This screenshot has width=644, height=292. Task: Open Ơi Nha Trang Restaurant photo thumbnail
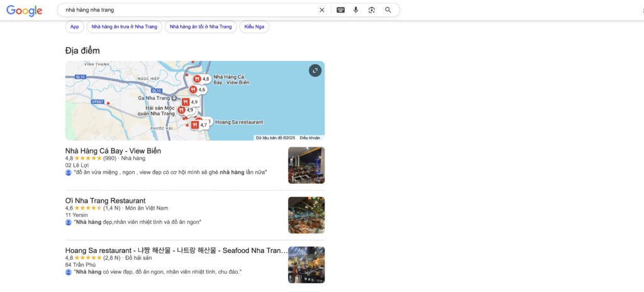[306, 215]
